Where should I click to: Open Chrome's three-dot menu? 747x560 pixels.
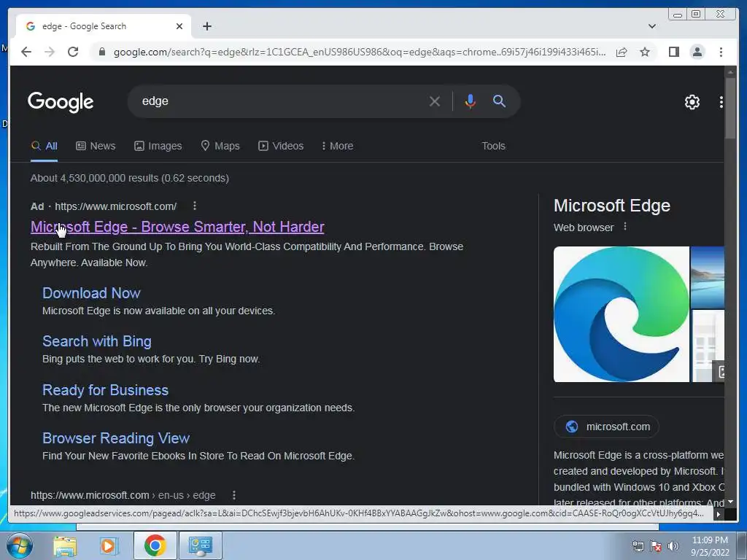[721, 52]
